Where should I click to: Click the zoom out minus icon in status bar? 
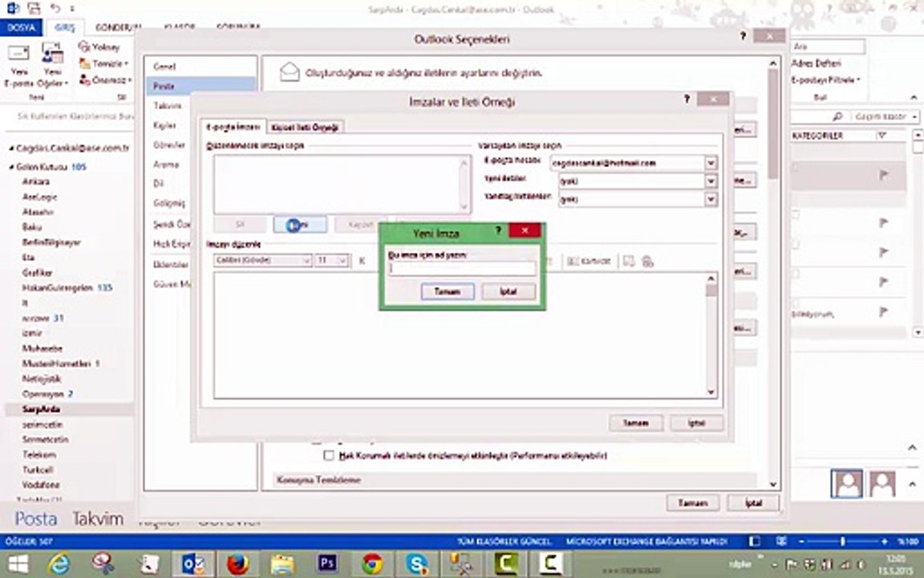pos(801,541)
